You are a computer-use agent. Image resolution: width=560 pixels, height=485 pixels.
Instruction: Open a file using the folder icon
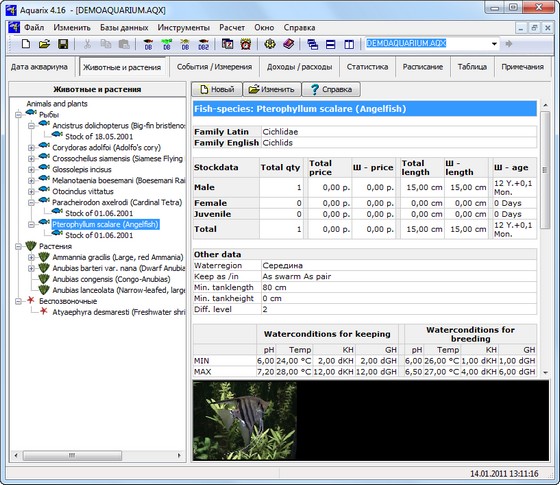coord(44,44)
